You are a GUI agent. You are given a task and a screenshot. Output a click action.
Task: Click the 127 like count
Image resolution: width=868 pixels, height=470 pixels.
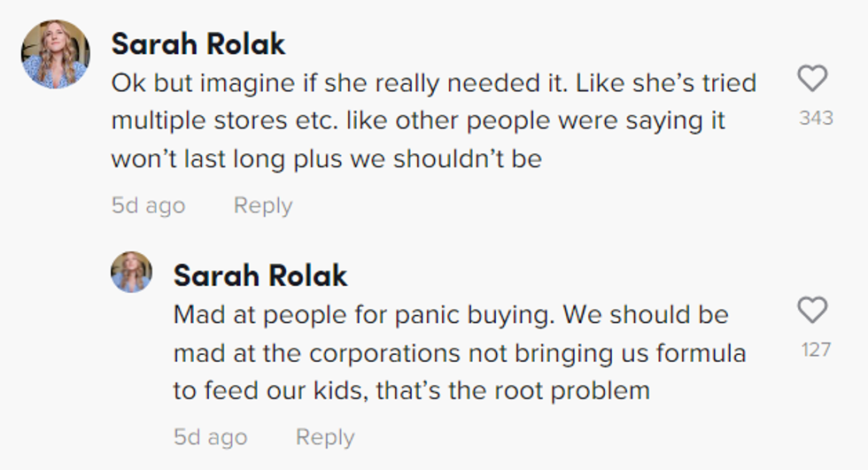point(816,350)
